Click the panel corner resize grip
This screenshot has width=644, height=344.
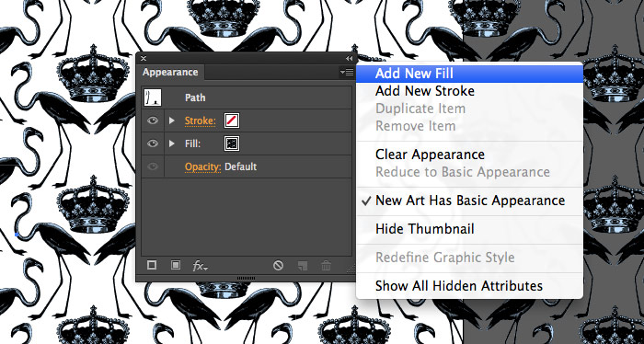point(351,269)
